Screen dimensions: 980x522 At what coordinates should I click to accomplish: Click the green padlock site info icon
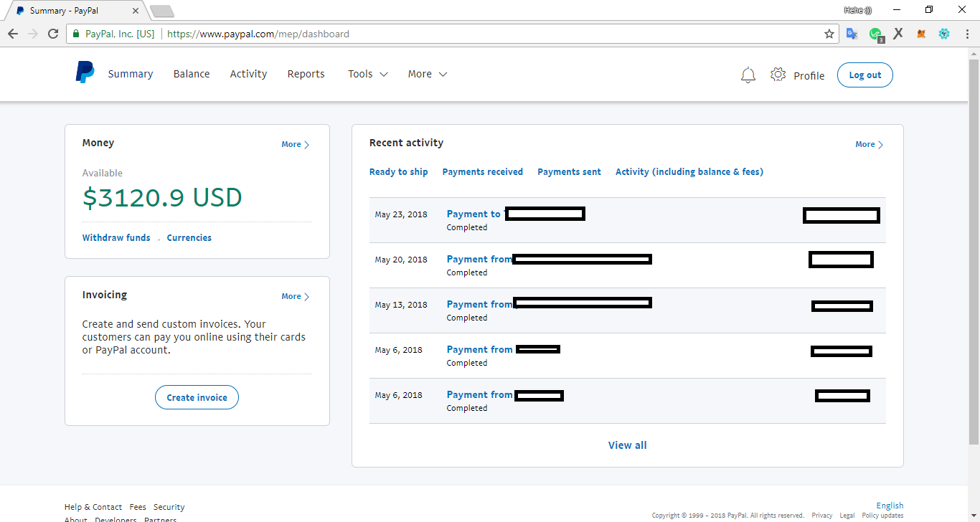75,34
